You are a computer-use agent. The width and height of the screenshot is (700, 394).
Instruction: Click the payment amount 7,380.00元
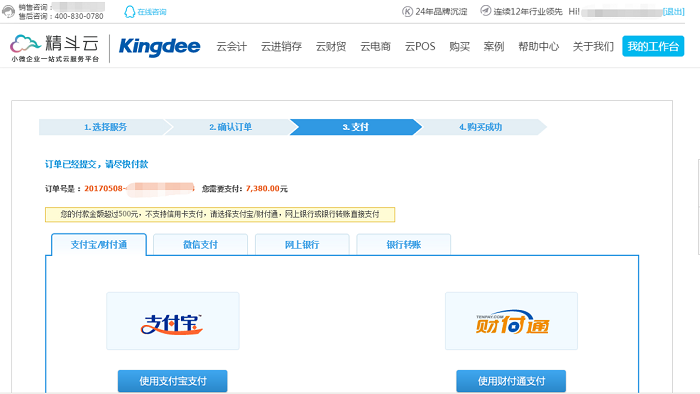click(267, 189)
